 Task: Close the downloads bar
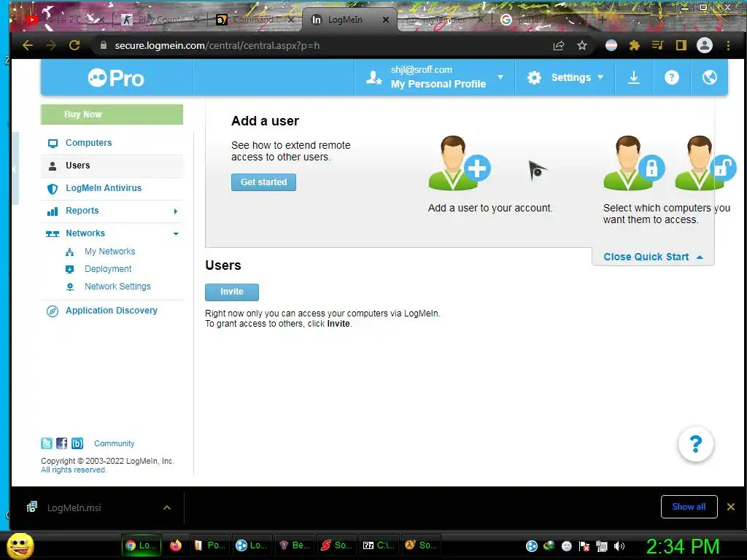click(731, 507)
